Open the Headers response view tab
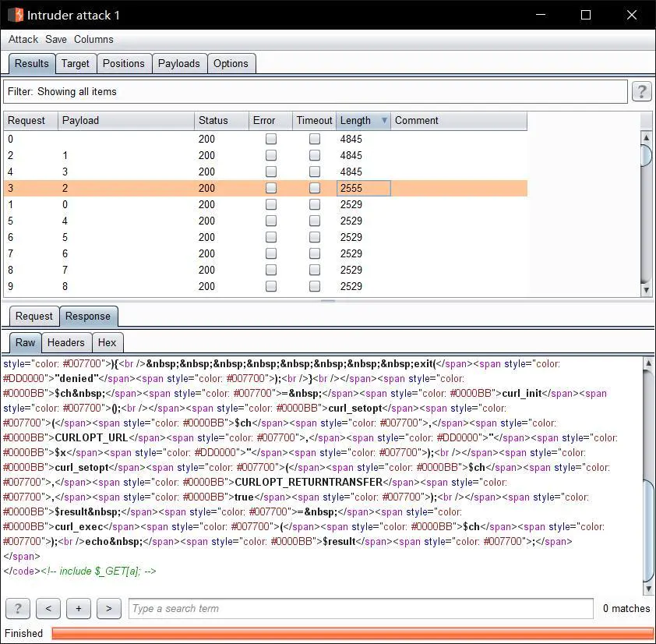Screen dimensions: 656x644 [65, 342]
